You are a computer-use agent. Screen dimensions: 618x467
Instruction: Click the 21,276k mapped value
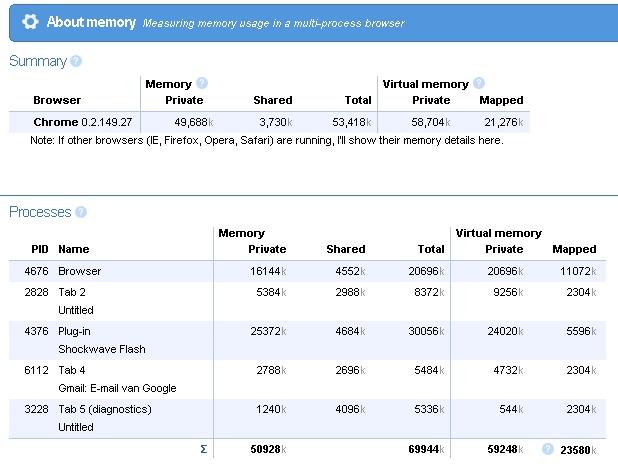[504, 122]
